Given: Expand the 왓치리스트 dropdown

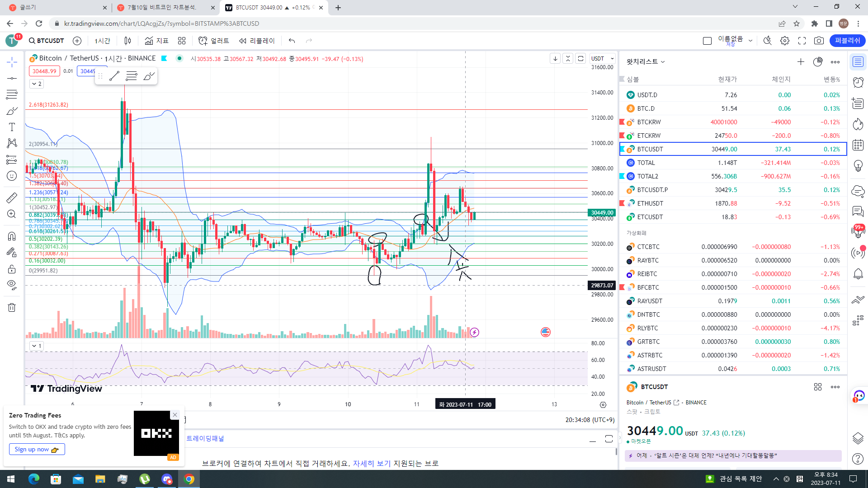Looking at the screenshot, I should tap(646, 62).
